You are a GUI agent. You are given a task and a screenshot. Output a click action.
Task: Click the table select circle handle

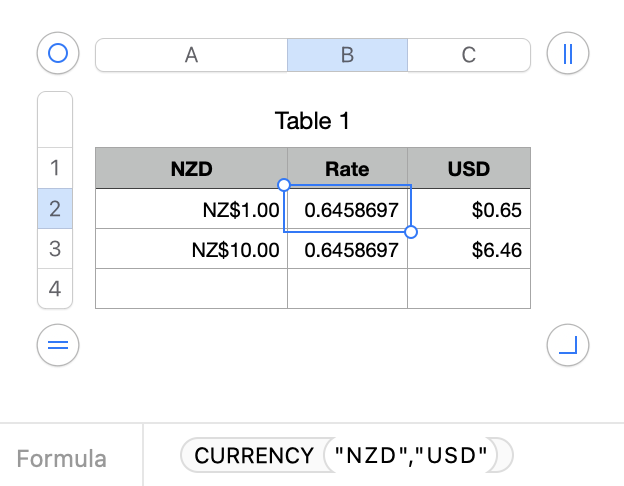[57, 54]
